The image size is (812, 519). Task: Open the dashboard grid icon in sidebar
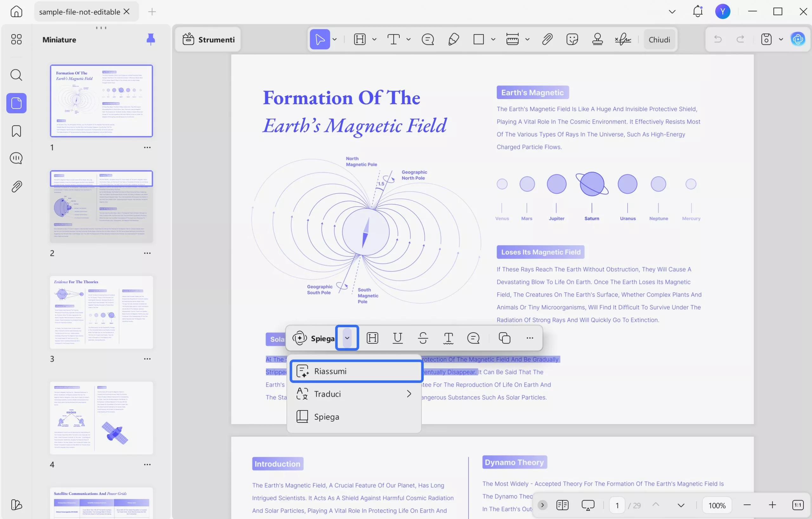(16, 39)
